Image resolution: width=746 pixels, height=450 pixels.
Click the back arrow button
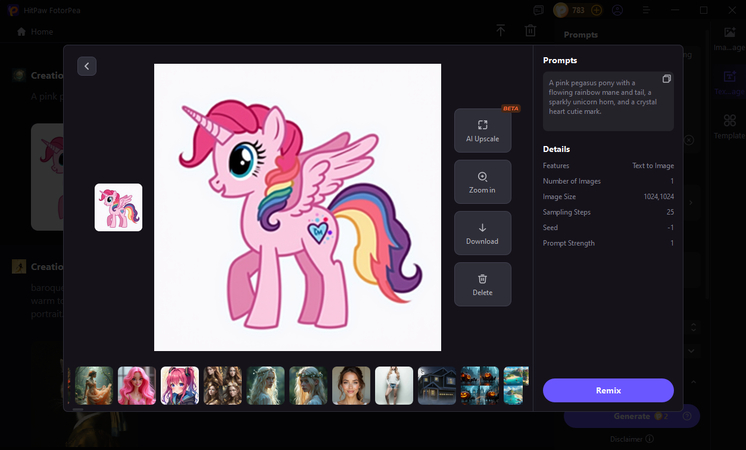tap(87, 66)
